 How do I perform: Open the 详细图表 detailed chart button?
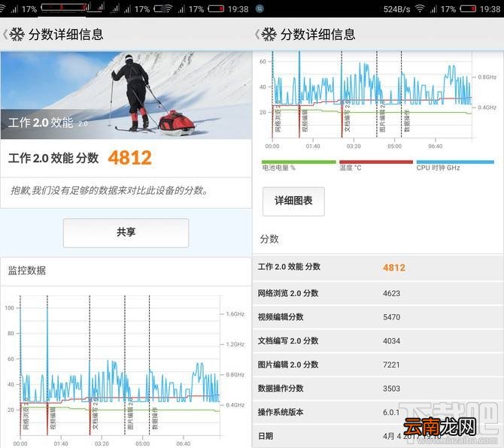[x=293, y=201]
